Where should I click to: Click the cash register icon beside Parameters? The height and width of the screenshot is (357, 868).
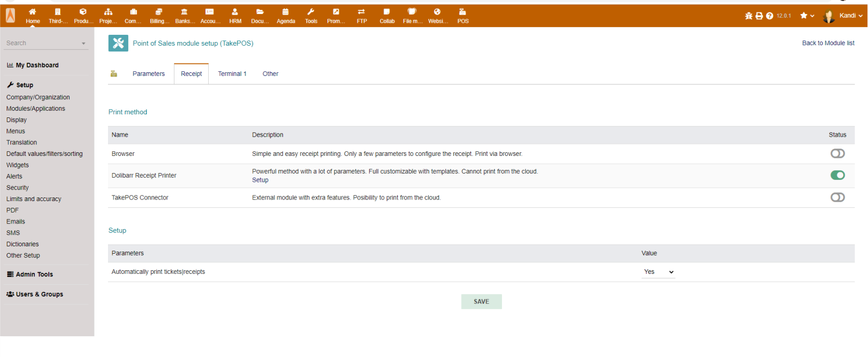point(114,74)
